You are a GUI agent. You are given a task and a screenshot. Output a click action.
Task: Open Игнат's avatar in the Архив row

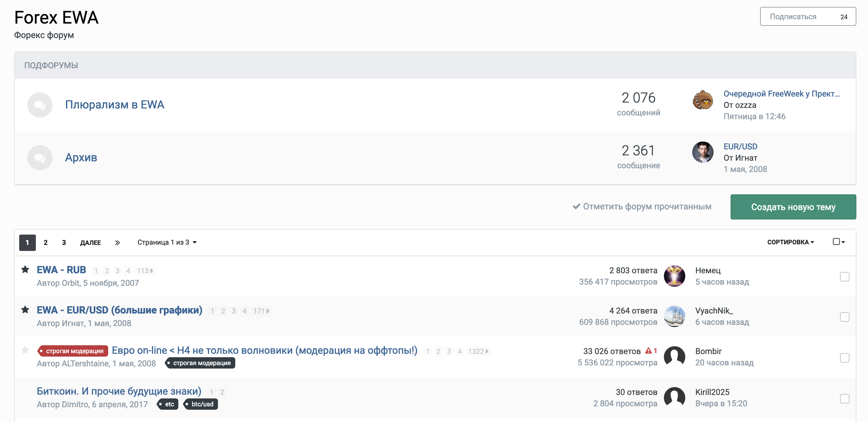703,152
